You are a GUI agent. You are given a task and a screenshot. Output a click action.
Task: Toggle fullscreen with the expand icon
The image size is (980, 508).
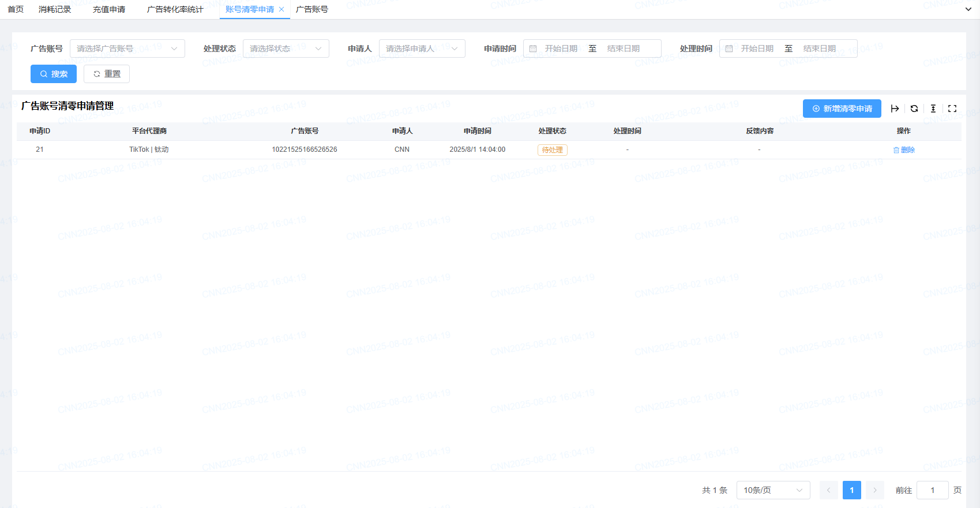952,109
